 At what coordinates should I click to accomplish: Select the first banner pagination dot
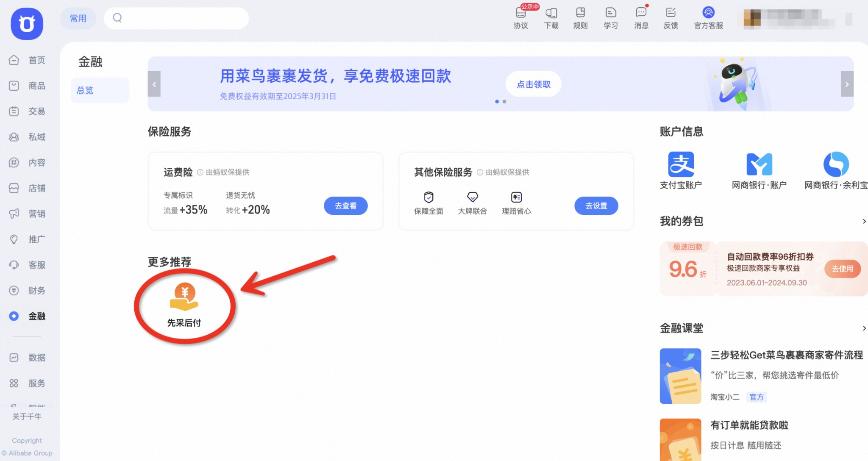497,102
